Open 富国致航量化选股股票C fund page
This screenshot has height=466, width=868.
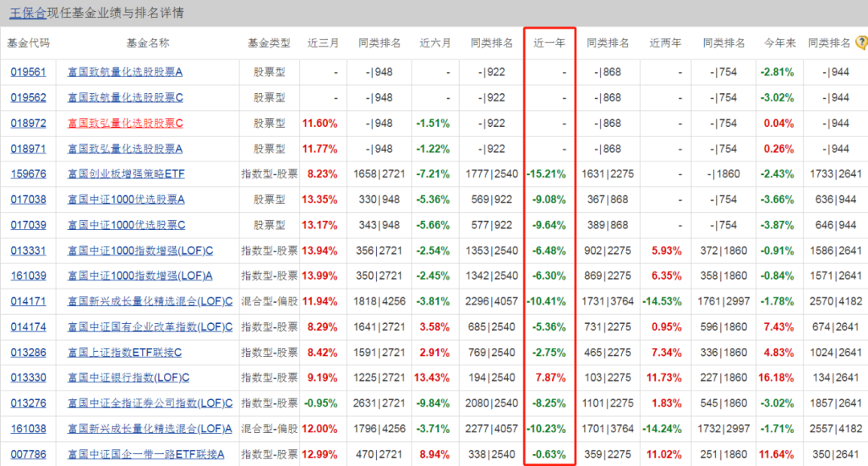point(125,97)
